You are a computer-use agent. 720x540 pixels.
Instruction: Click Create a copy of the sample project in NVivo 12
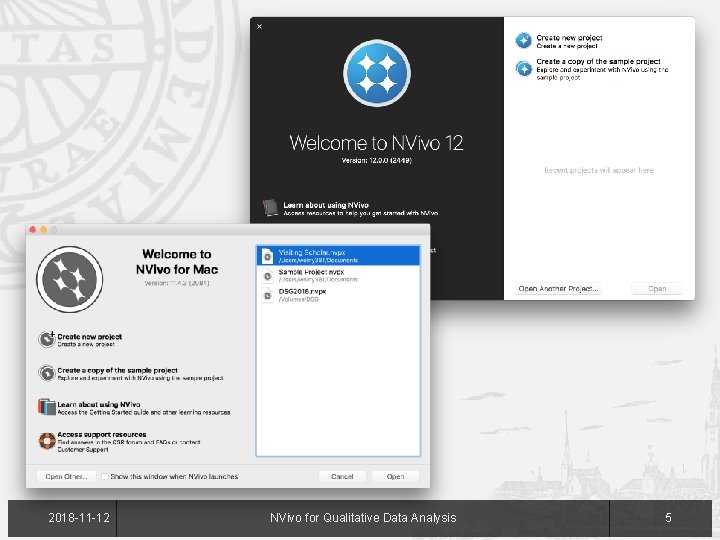click(598, 61)
